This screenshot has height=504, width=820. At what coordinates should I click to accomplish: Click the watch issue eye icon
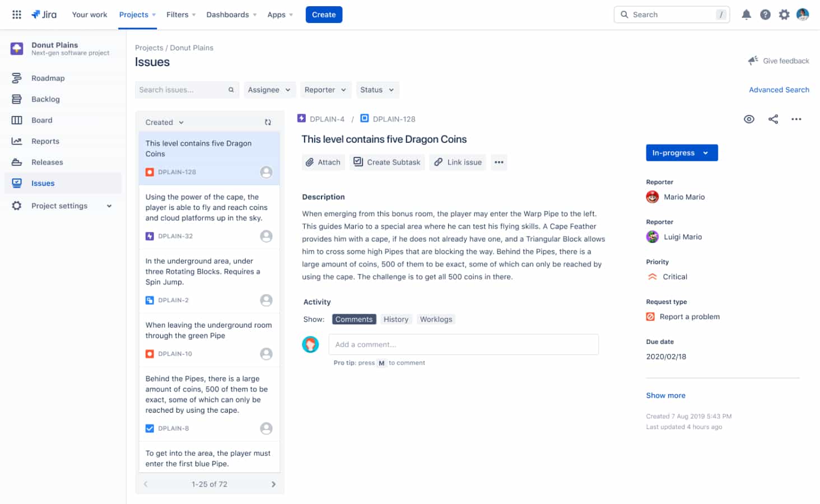tap(749, 119)
